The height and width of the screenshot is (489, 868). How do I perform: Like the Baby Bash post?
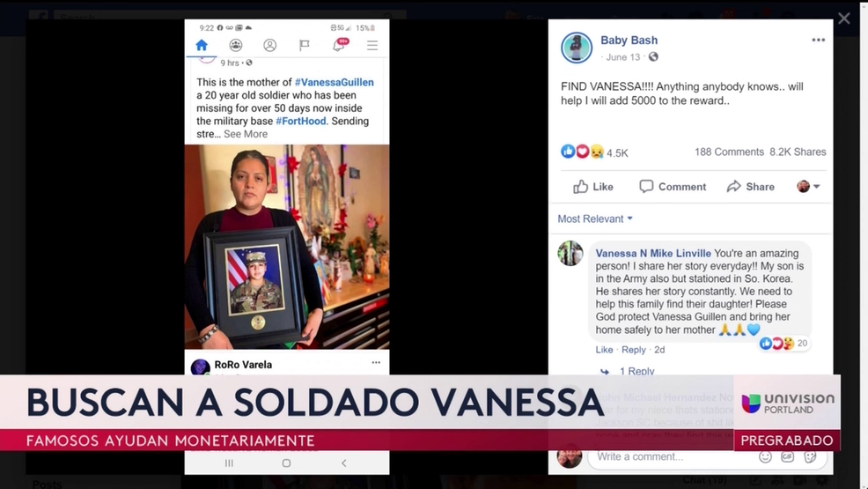click(x=592, y=187)
